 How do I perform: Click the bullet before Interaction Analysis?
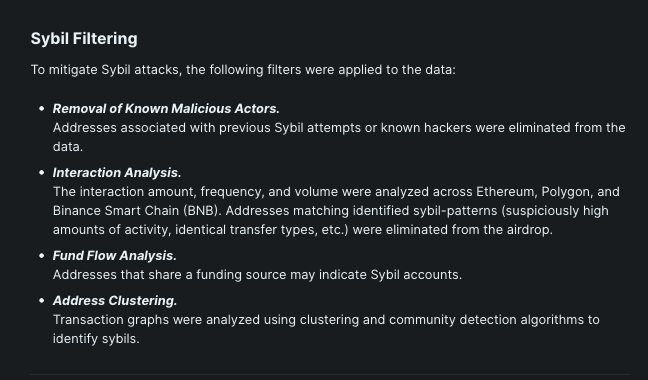pyautogui.click(x=41, y=173)
